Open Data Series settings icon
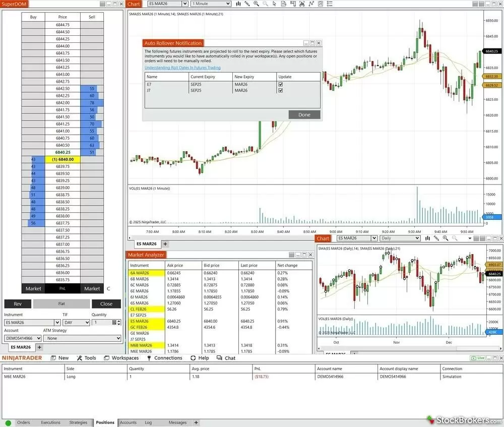Screen dimensions: 504x427 284,4
